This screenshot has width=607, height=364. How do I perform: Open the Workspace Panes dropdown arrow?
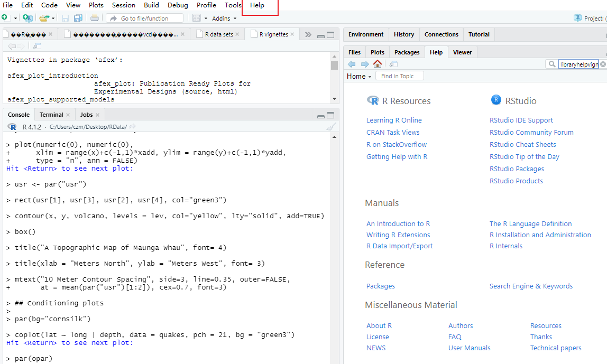(x=206, y=18)
